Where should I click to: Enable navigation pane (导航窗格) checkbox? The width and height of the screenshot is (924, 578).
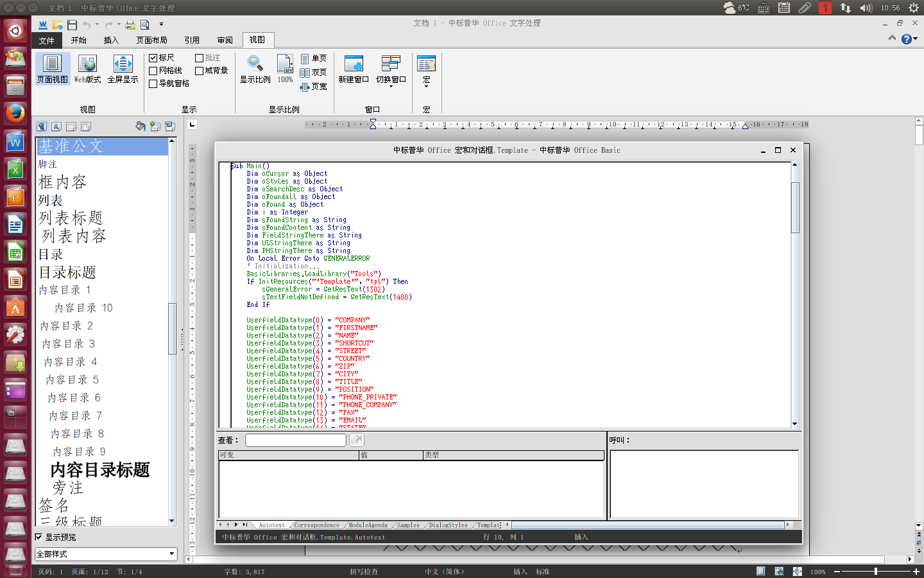pyautogui.click(x=153, y=83)
